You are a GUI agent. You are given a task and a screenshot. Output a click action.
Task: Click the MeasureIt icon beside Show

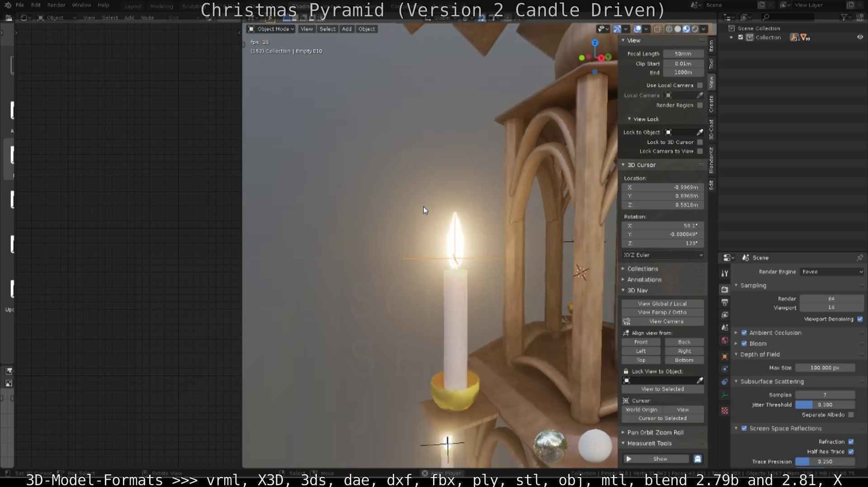click(698, 459)
